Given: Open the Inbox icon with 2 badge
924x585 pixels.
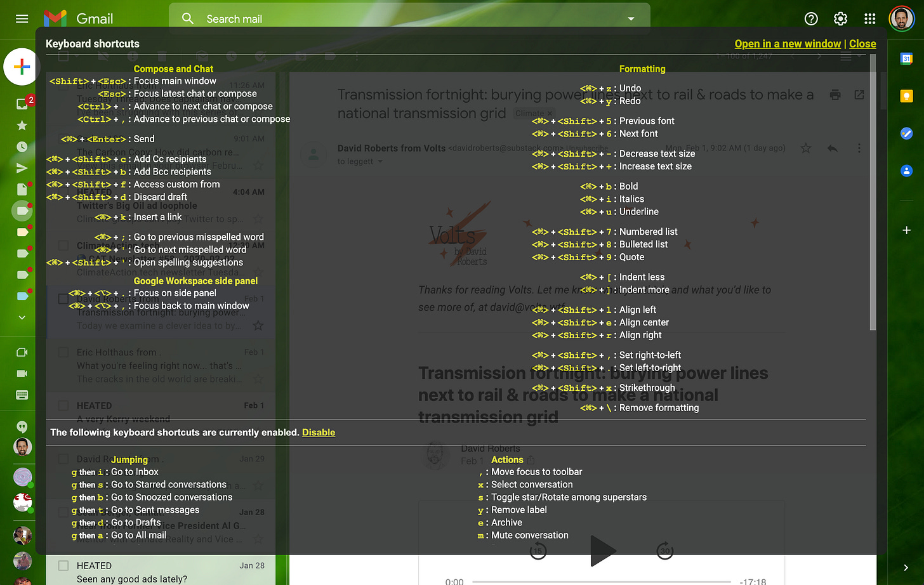Looking at the screenshot, I should (23, 103).
